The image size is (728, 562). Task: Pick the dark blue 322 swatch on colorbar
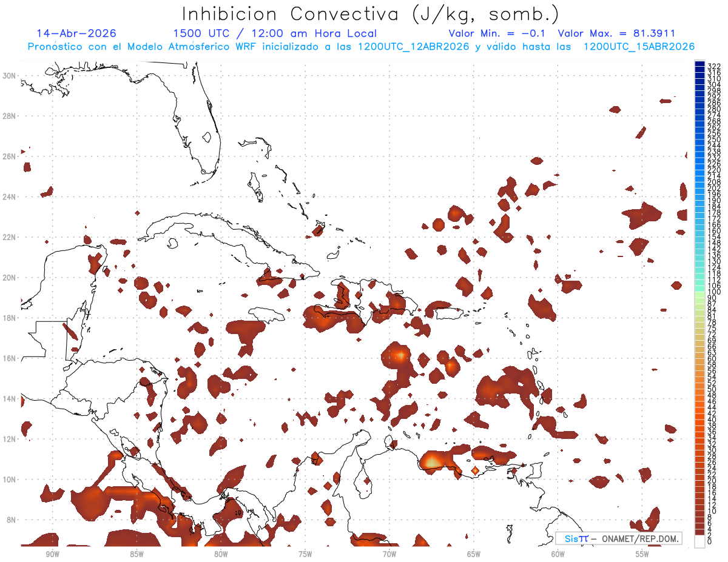point(699,64)
